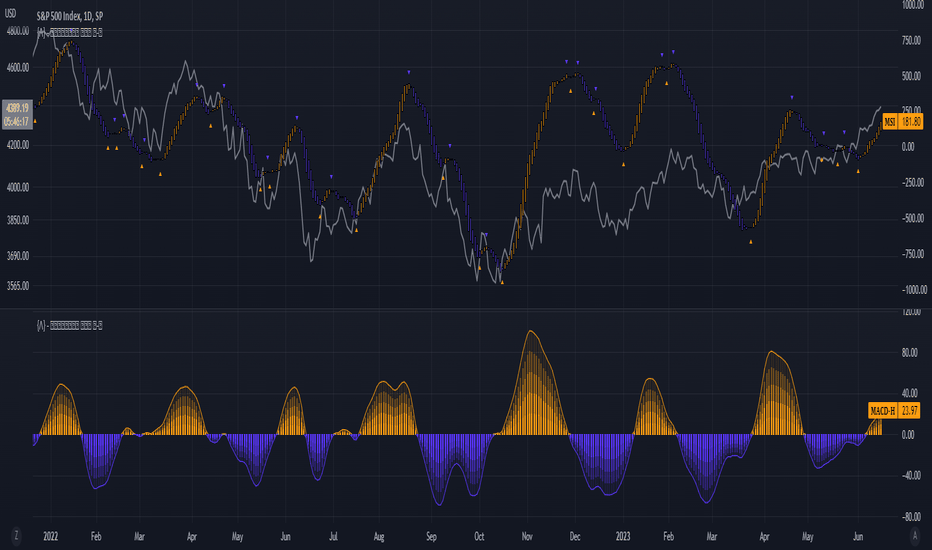Click the -40.00 label on the MACD-H scale
Image resolution: width=932 pixels, height=550 pixels.
coord(911,476)
